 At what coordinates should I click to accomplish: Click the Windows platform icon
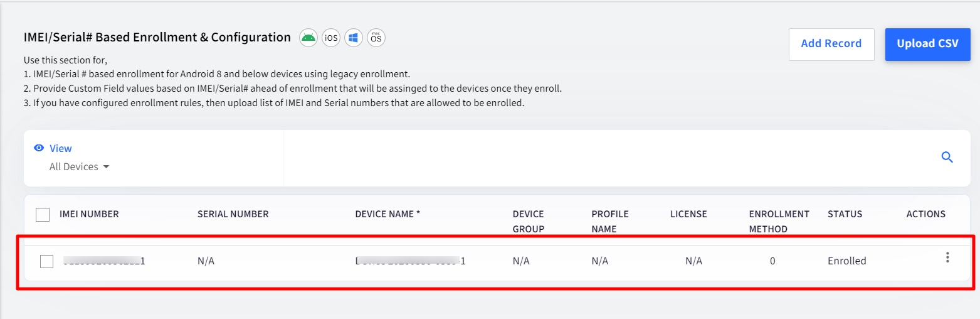(354, 38)
